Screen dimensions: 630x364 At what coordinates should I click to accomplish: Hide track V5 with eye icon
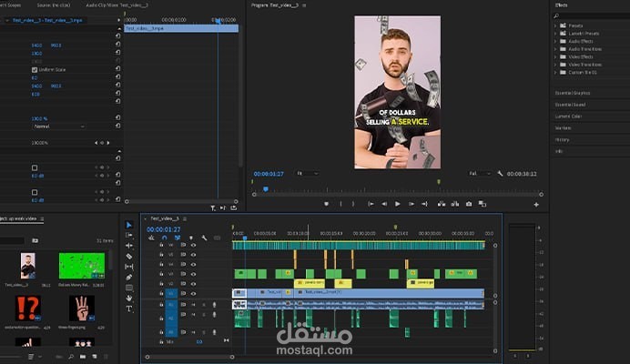(x=193, y=254)
